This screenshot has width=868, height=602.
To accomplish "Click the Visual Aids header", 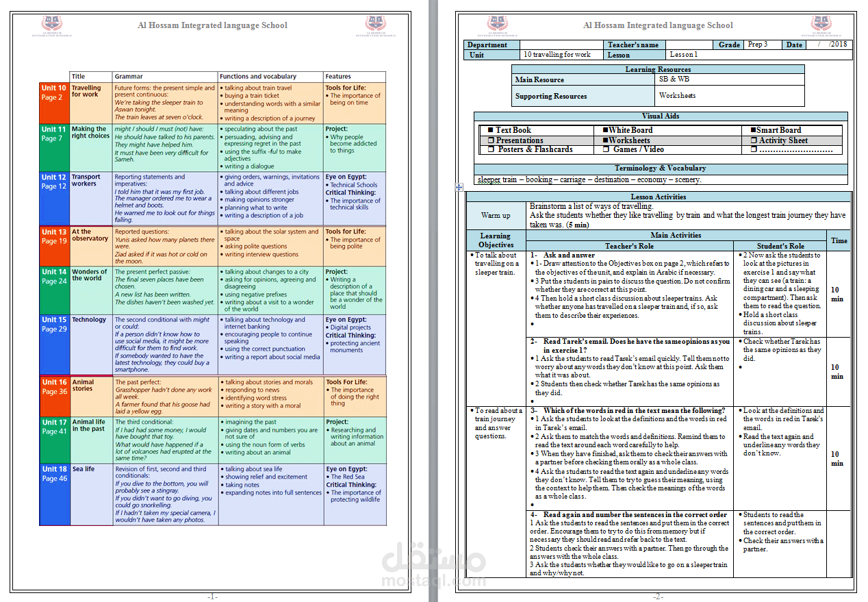I will [661, 116].
